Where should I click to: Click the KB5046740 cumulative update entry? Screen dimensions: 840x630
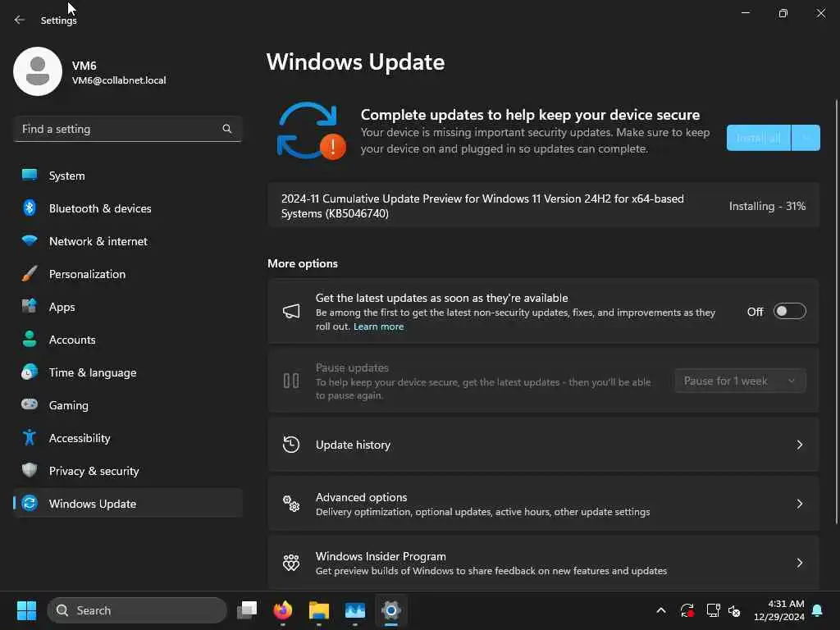coord(543,206)
